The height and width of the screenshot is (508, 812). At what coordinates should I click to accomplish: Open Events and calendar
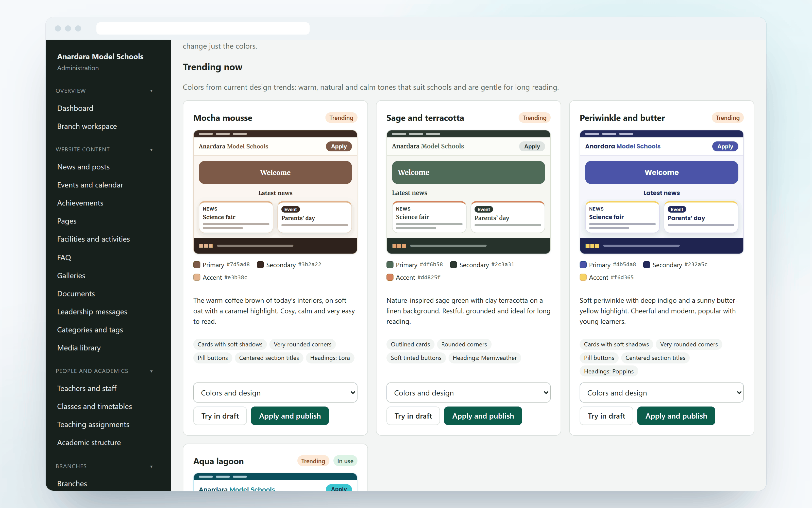pyautogui.click(x=90, y=185)
